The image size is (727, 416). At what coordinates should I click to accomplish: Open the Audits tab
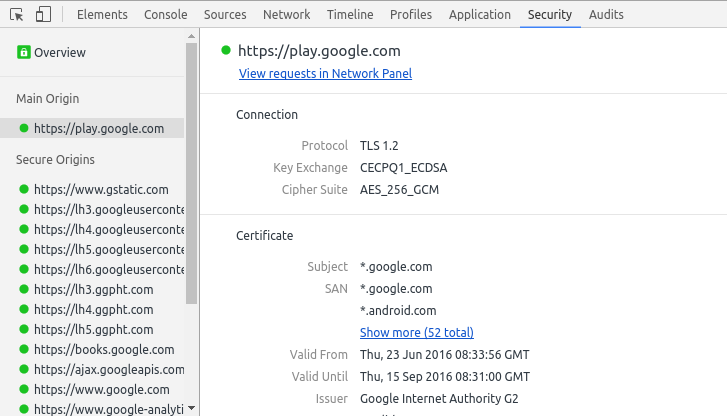tap(606, 15)
